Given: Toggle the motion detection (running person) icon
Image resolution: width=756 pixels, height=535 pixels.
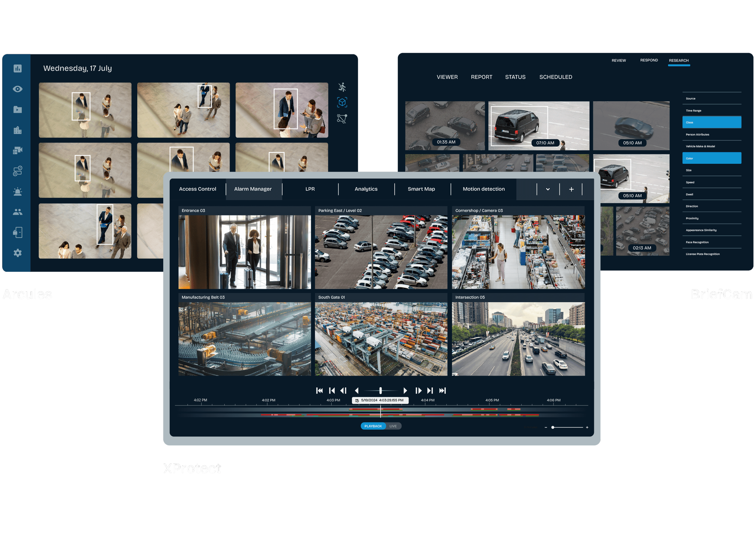Looking at the screenshot, I should click(x=342, y=87).
